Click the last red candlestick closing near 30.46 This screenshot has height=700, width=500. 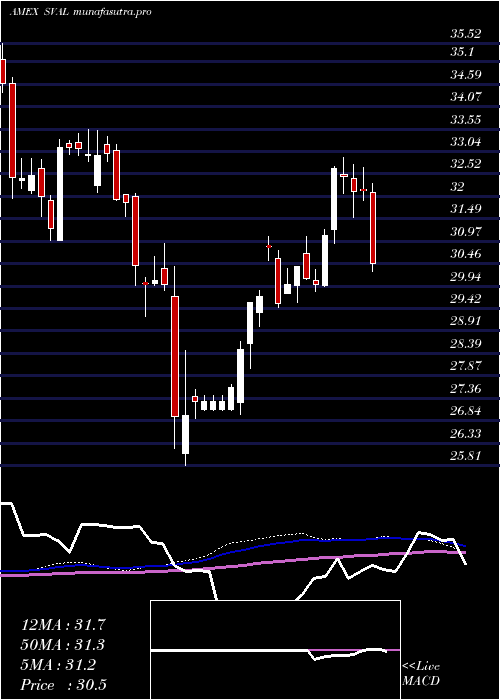tap(373, 228)
